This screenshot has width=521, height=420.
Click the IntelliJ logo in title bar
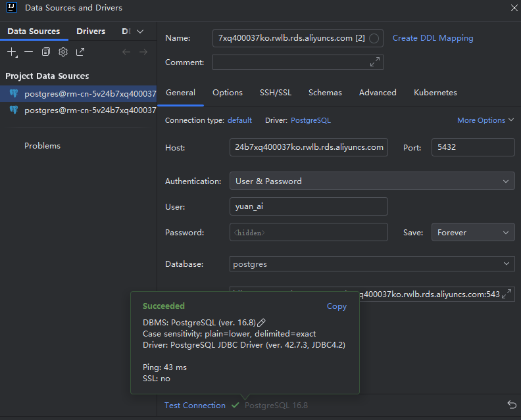point(12,7)
